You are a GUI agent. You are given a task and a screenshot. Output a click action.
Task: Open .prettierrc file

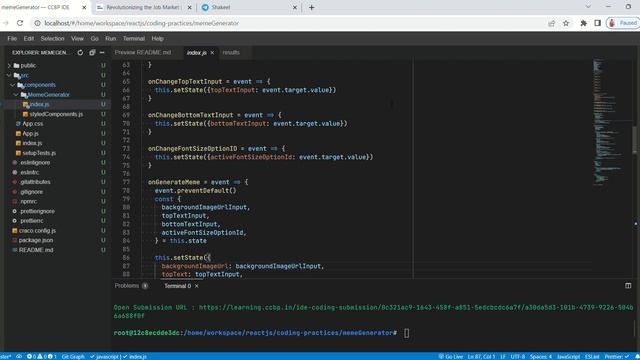point(31,221)
